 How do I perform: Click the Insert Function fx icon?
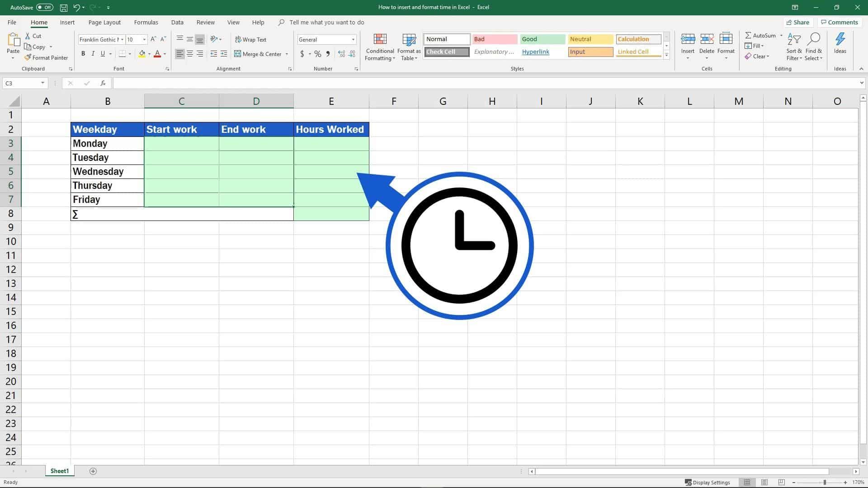[x=103, y=83]
